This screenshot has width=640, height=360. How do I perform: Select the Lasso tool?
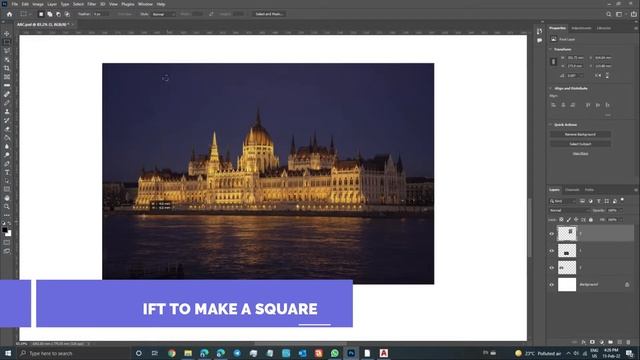pos(7,51)
